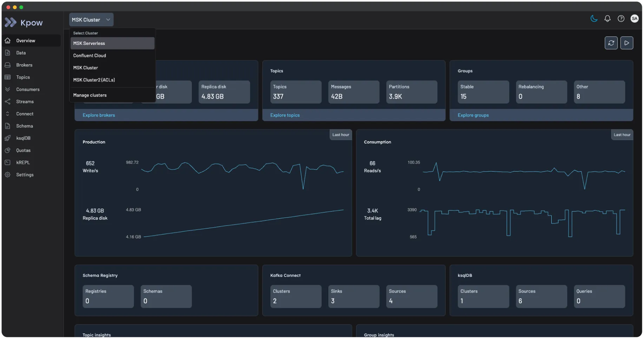Click the Consumers sidebar icon
The image size is (644, 339).
coord(8,89)
